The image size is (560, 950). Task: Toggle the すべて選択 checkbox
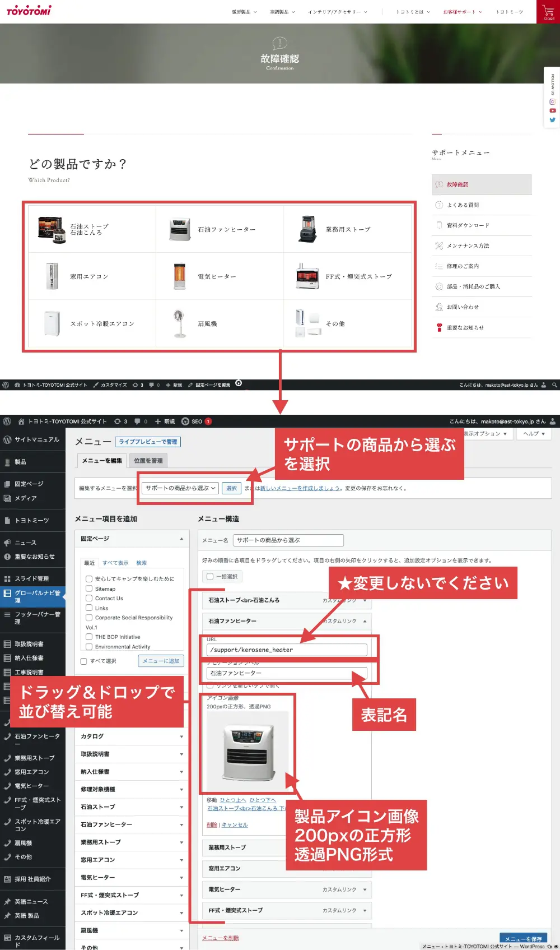(x=84, y=661)
